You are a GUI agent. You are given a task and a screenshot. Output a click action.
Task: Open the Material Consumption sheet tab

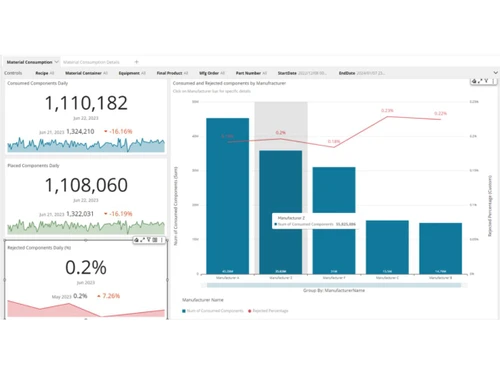(29, 62)
